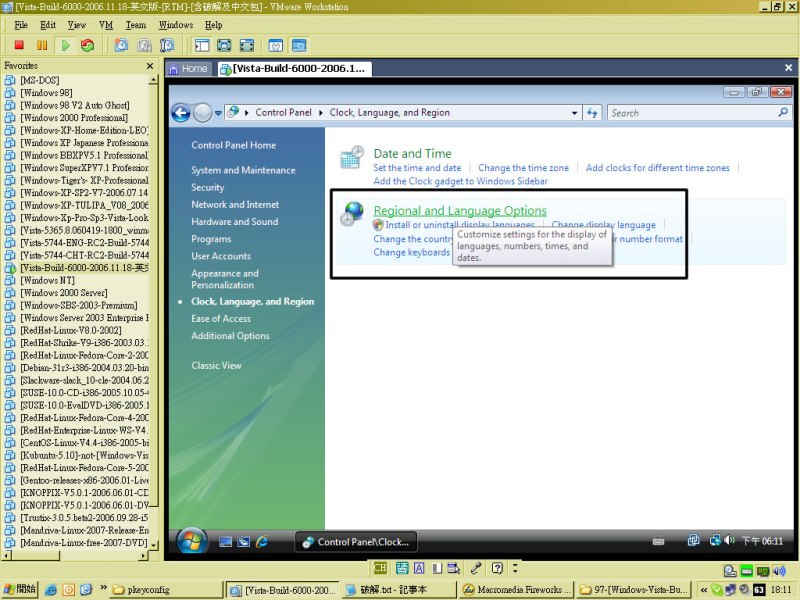Image resolution: width=800 pixels, height=600 pixels.
Task: Select the Vista-Build-6000 VM tab
Action: click(294, 68)
